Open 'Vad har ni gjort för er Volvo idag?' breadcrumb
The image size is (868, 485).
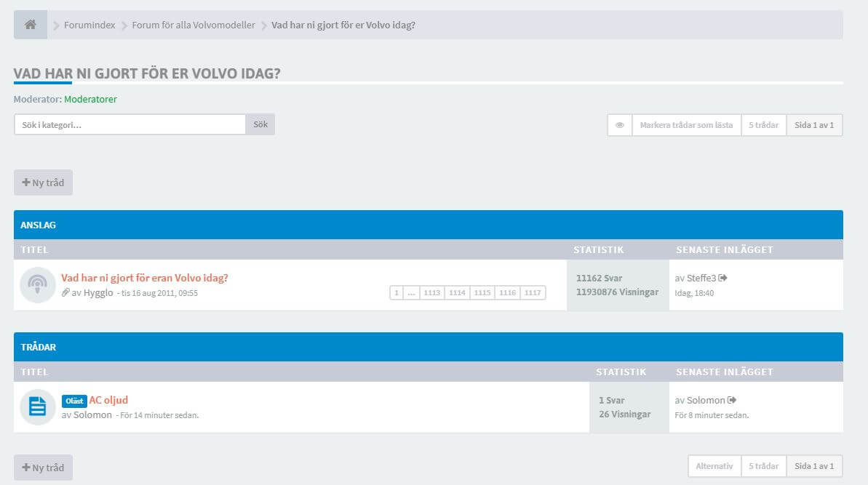click(343, 25)
